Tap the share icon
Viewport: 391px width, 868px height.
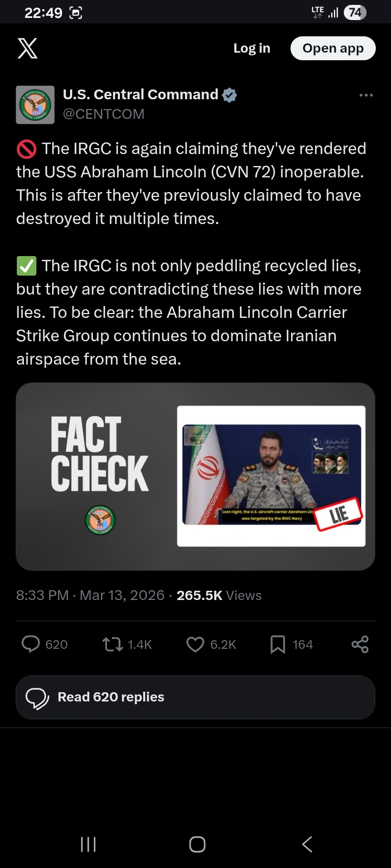(x=360, y=644)
